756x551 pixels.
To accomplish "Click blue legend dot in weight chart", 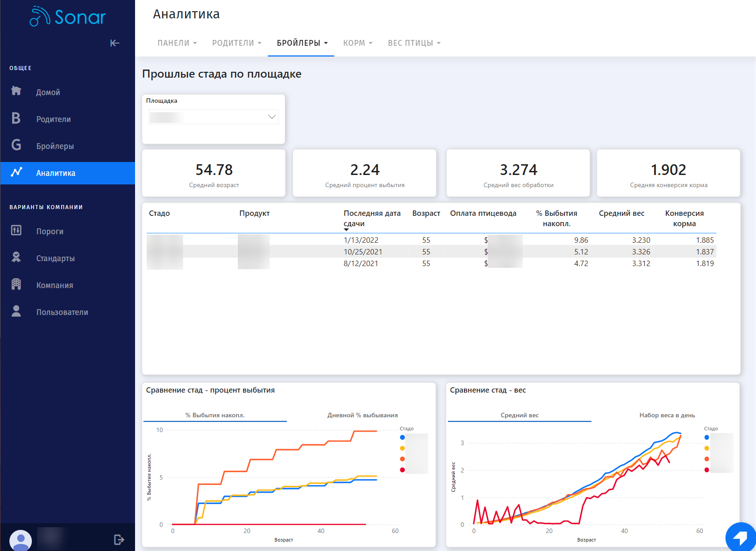I will click(707, 437).
